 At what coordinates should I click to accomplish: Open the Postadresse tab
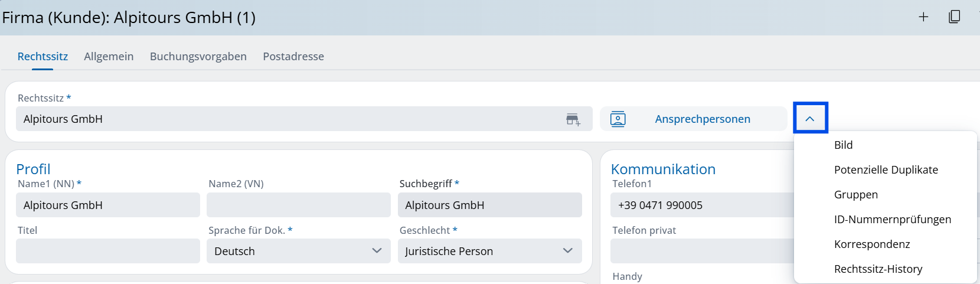point(293,56)
